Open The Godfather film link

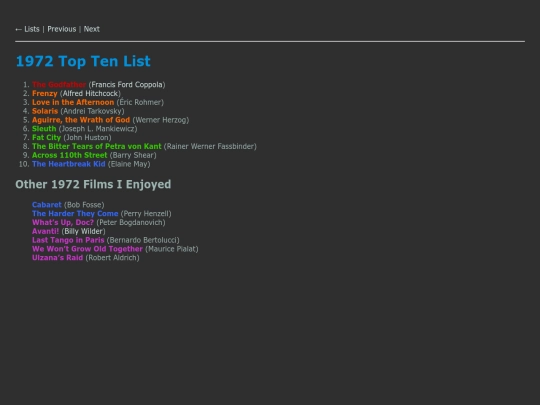click(x=59, y=85)
